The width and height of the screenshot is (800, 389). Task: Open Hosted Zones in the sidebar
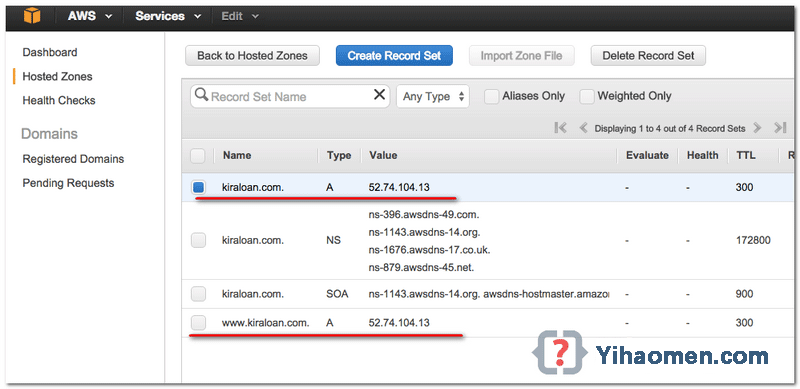click(57, 77)
